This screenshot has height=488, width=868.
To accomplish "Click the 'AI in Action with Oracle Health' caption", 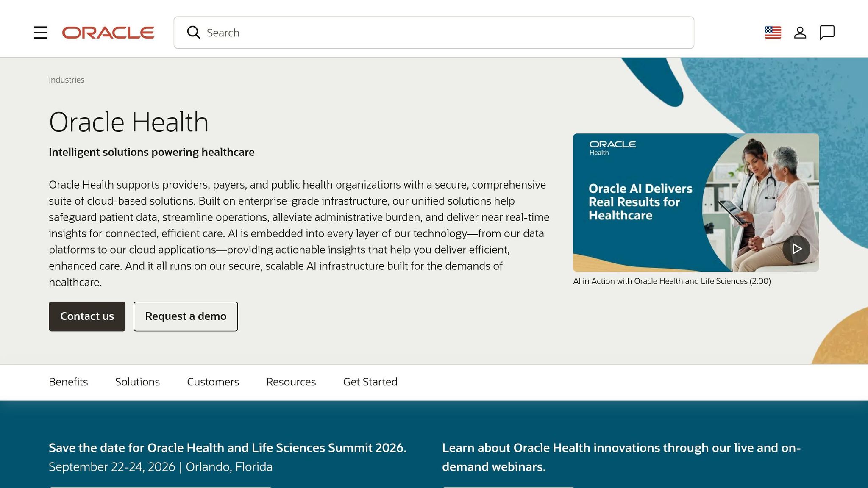I will point(672,281).
